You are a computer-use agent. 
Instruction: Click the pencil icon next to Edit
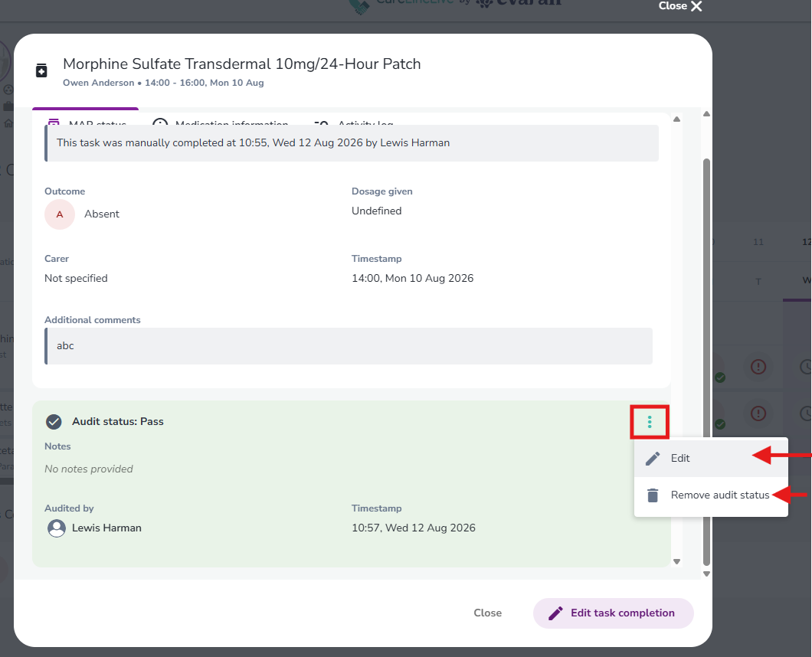[653, 458]
